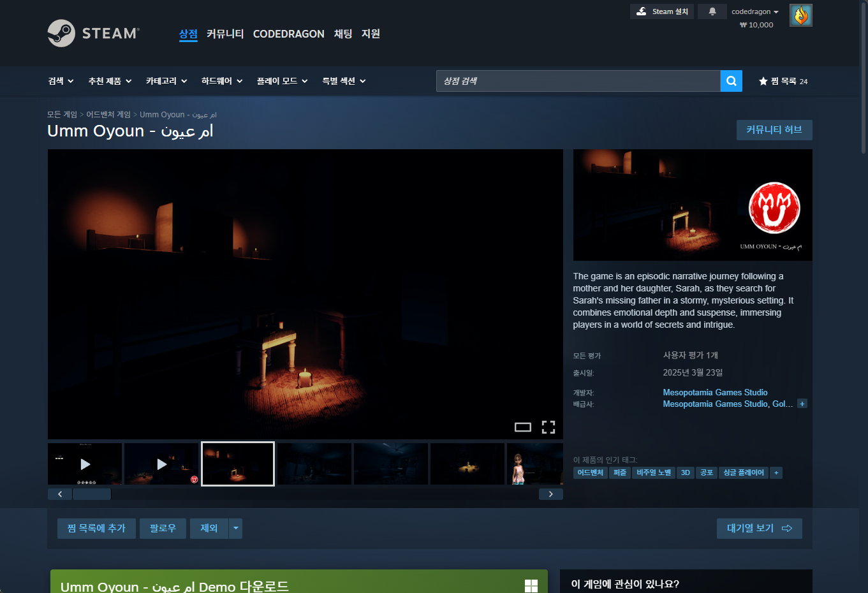Open the 지원 tab
868x593 pixels.
[x=371, y=34]
